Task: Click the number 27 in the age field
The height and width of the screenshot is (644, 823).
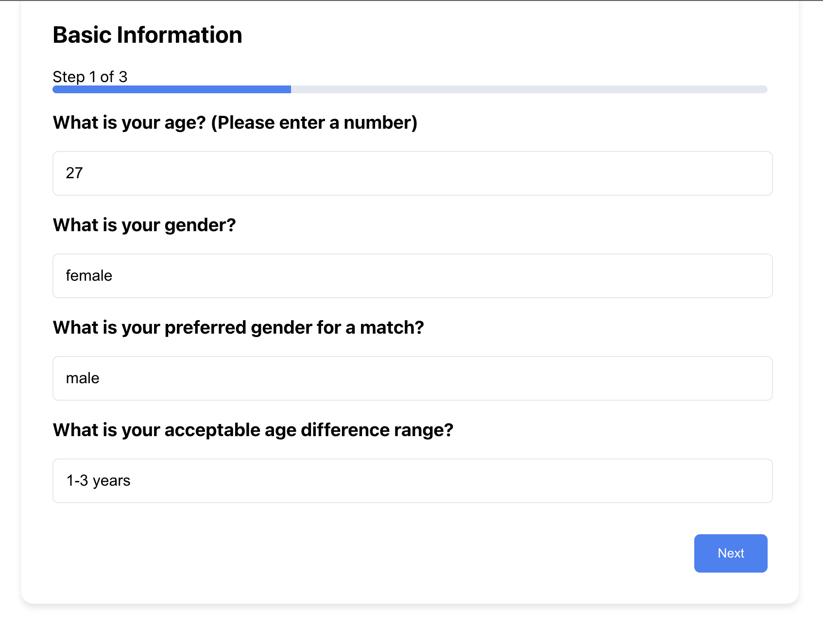Action: (74, 173)
